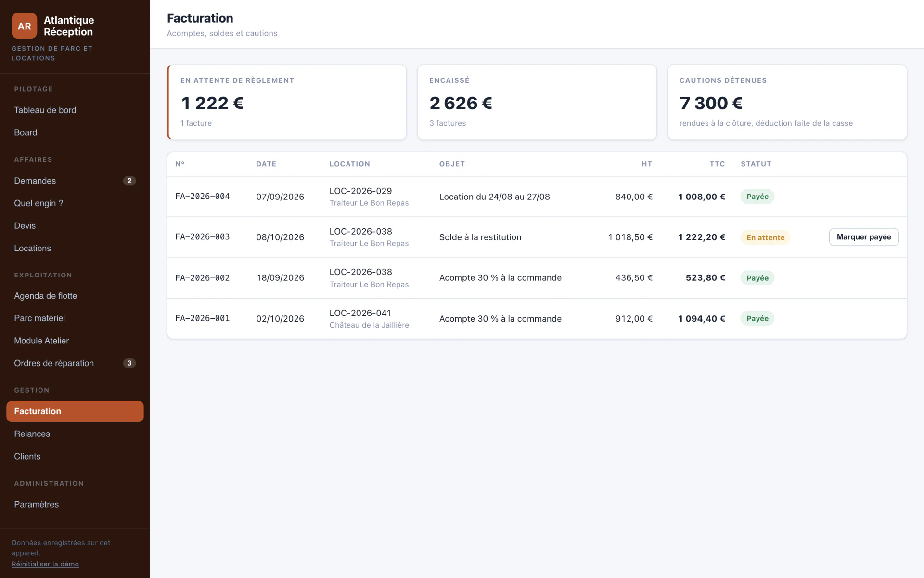The height and width of the screenshot is (578, 924).
Task: Click the 'En attente' status badge
Action: point(765,237)
